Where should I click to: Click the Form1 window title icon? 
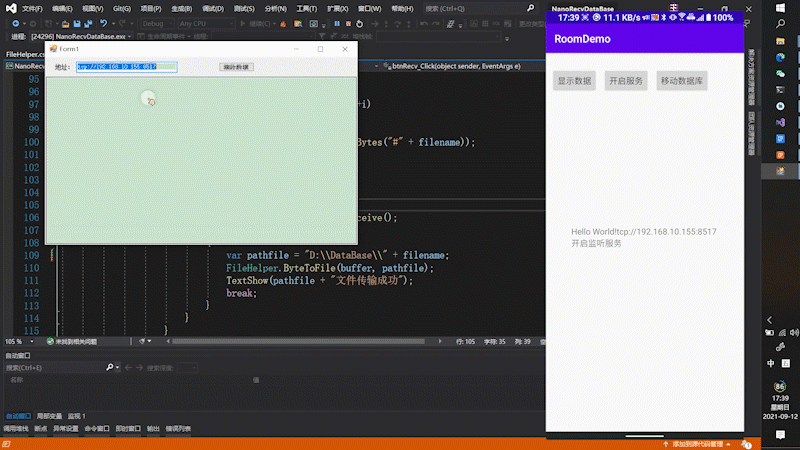click(x=53, y=49)
